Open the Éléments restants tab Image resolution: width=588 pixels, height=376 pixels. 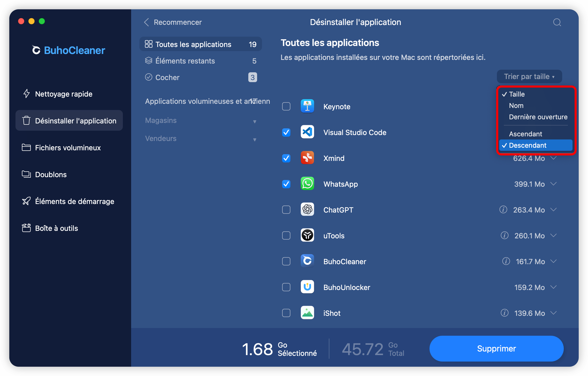tap(201, 61)
